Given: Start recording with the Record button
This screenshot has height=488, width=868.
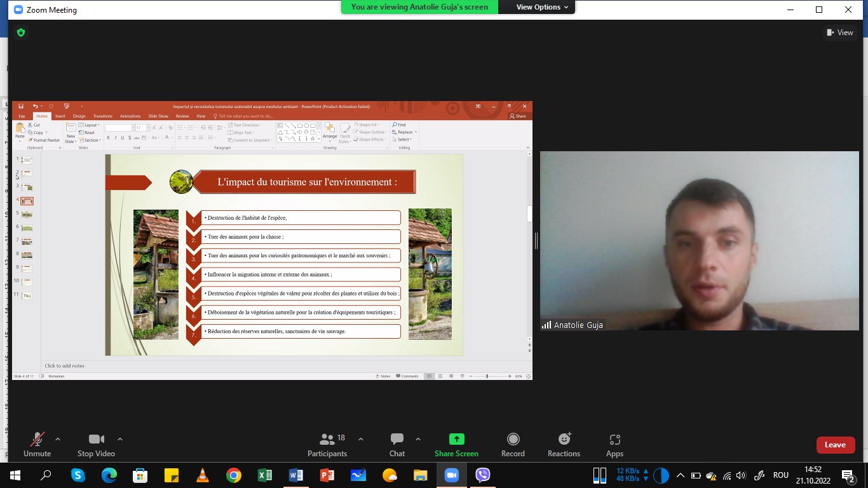Looking at the screenshot, I should click(513, 444).
